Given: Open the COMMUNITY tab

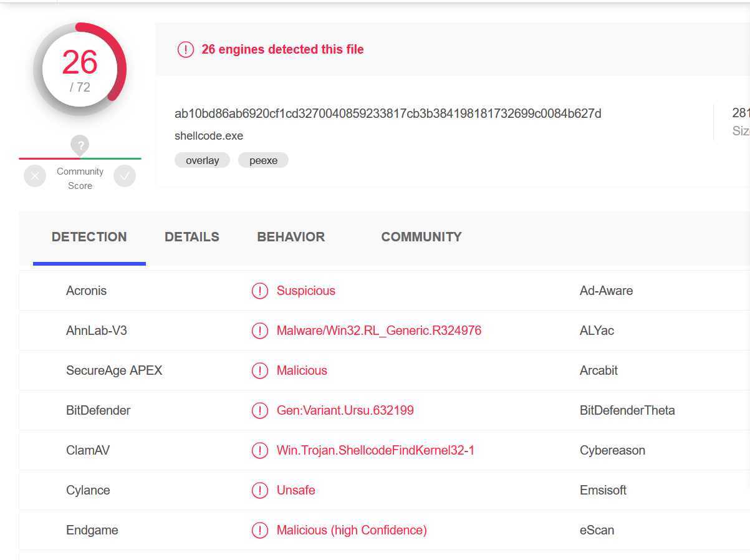Looking at the screenshot, I should (421, 237).
